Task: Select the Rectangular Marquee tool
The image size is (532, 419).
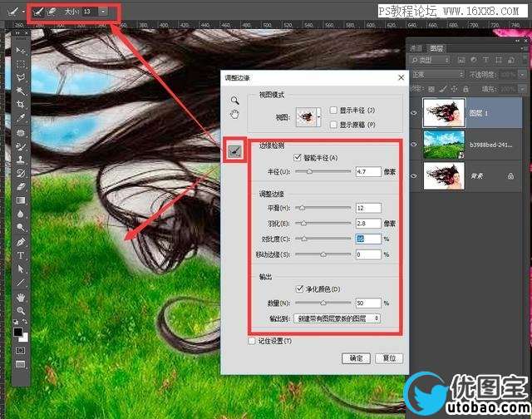Action: [20, 64]
